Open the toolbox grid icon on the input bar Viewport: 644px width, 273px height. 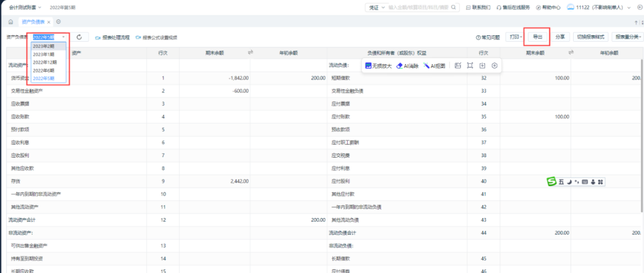click(x=600, y=182)
